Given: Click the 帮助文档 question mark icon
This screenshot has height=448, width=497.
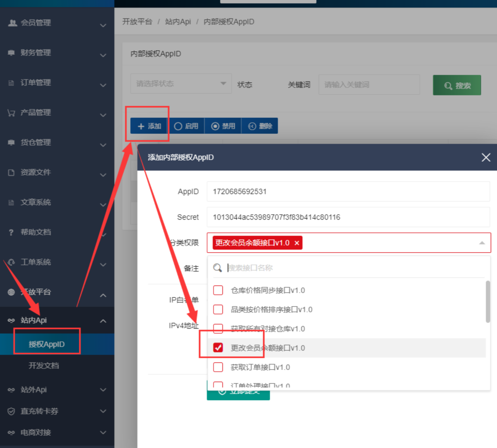Looking at the screenshot, I should (11, 232).
